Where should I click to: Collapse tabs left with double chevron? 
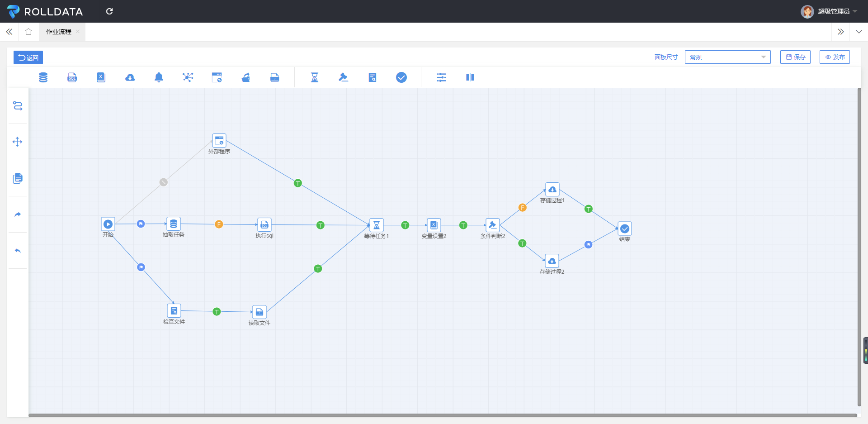(9, 32)
